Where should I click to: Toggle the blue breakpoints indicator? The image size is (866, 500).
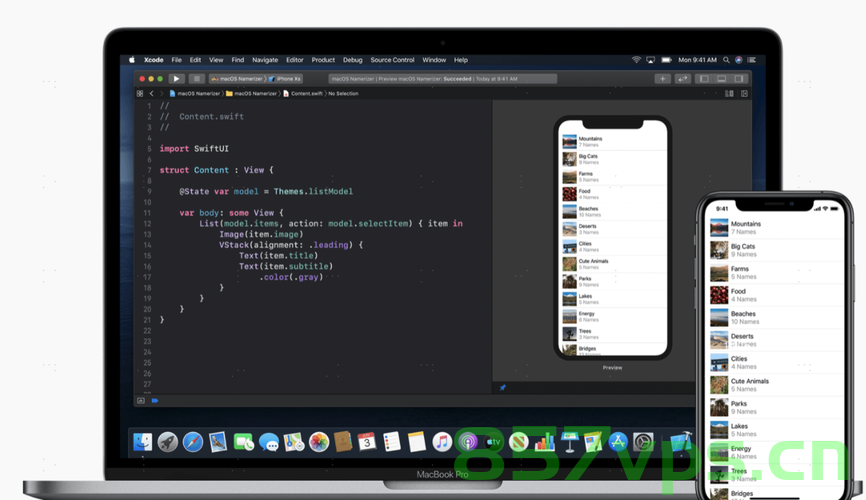155,401
